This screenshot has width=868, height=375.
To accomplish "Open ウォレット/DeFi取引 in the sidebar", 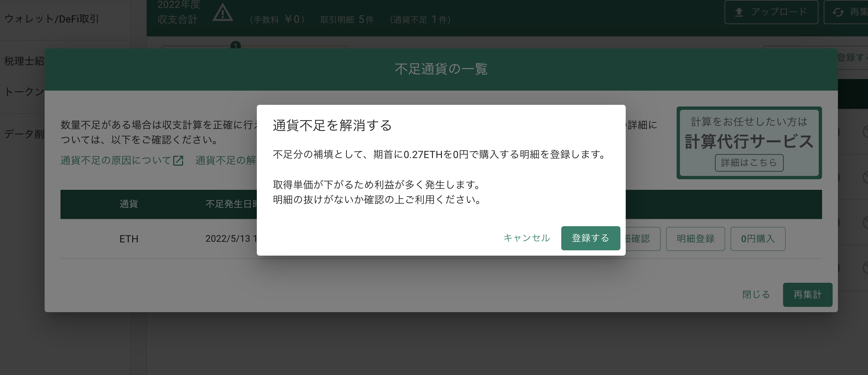I will 52,19.
